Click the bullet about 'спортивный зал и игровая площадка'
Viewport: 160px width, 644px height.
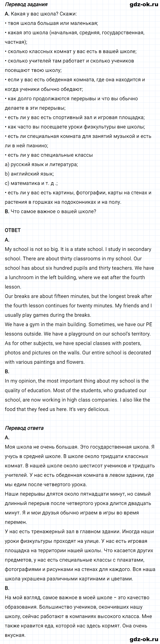point(75,117)
